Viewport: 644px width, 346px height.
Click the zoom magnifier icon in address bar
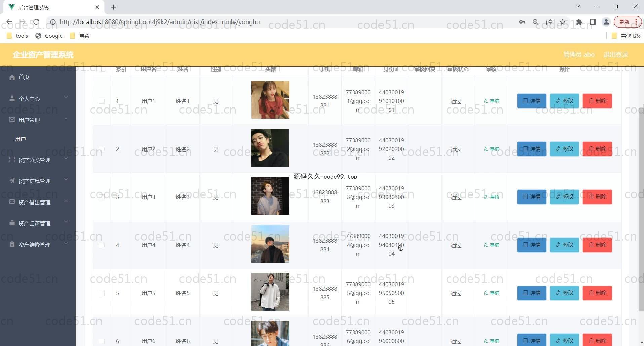(x=536, y=22)
